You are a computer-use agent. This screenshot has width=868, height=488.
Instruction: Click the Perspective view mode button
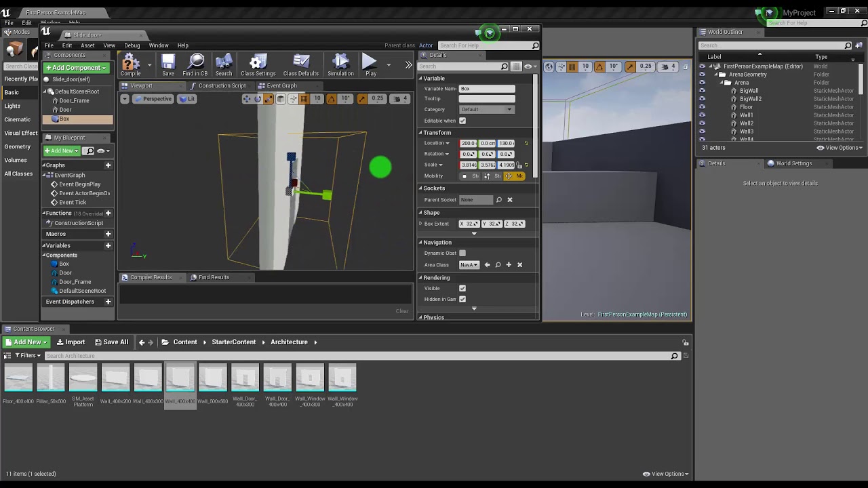(x=153, y=99)
